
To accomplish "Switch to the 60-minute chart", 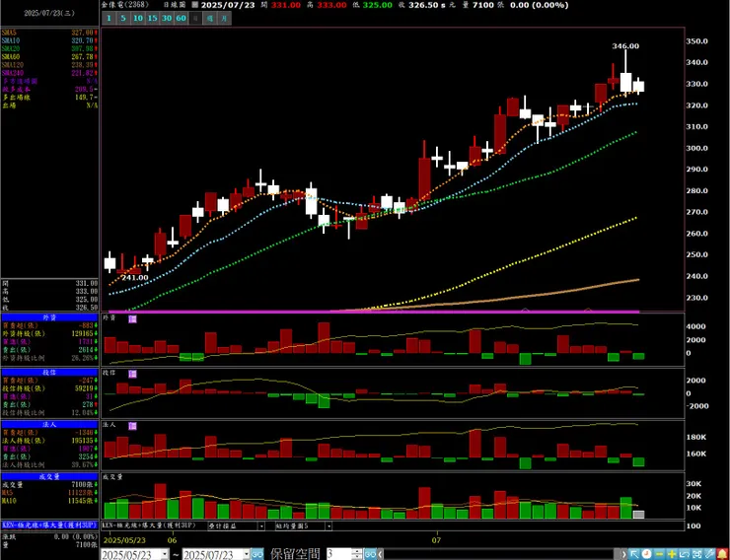I will point(182,18).
